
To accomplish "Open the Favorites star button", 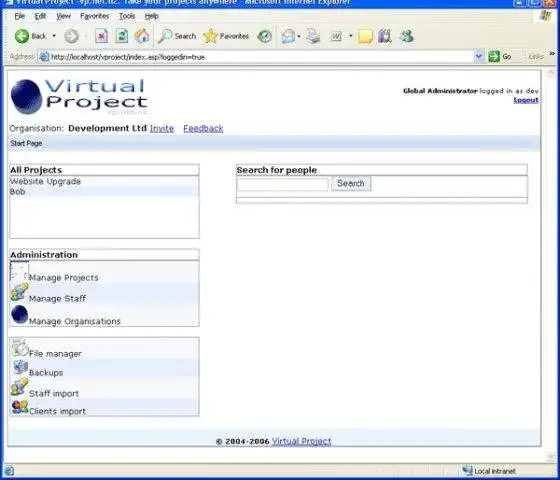I will (x=210, y=36).
